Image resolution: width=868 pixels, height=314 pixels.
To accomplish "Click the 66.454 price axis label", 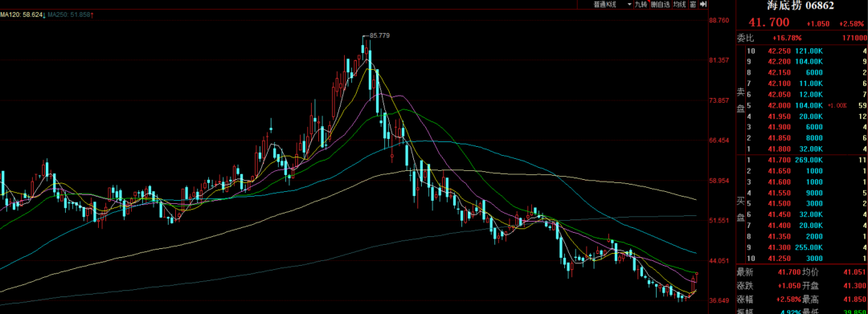I will pos(719,141).
